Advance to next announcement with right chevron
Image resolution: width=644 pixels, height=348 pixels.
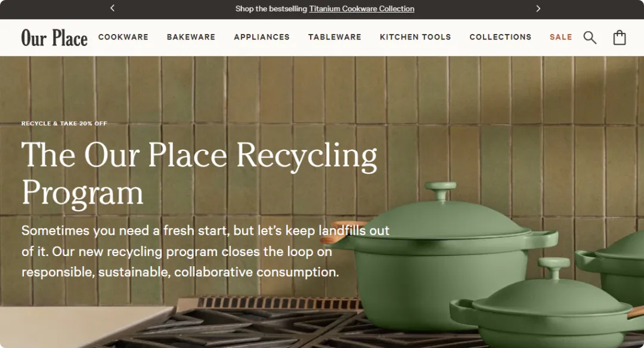point(538,8)
